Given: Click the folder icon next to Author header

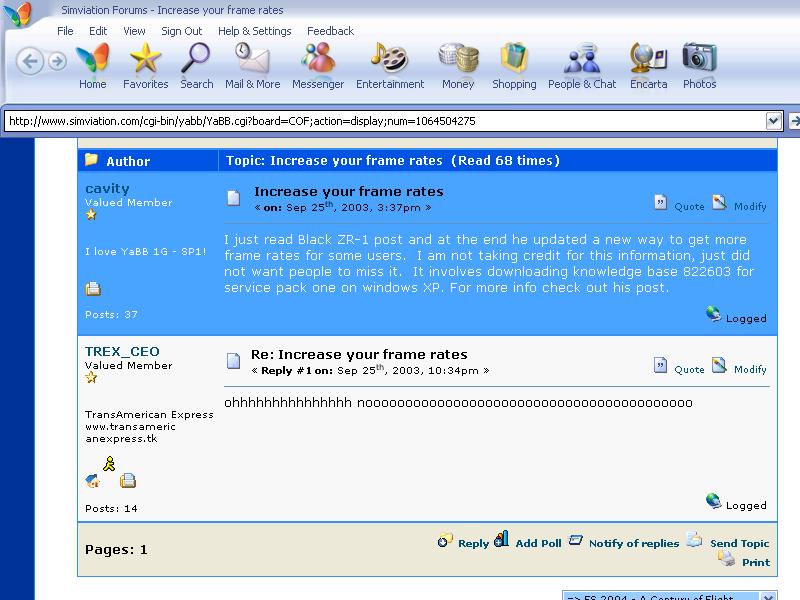Looking at the screenshot, I should click(91, 160).
